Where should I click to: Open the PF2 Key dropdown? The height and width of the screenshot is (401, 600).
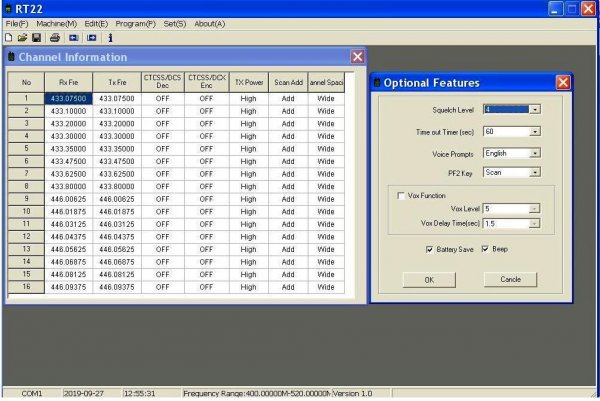(535, 172)
